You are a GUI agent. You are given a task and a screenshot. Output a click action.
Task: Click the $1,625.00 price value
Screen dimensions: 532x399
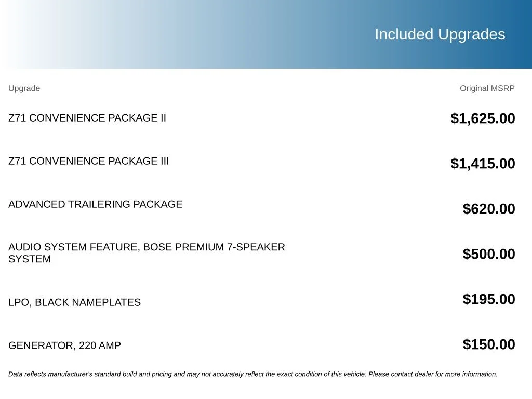(x=483, y=118)
